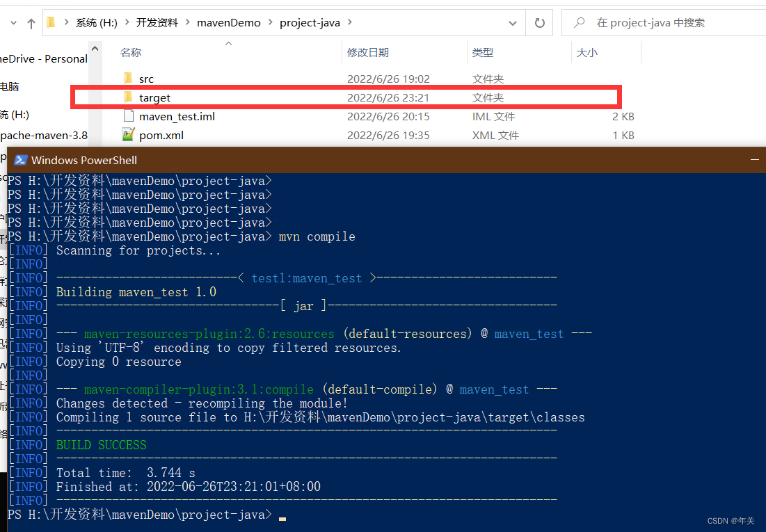Click the search magnifier icon
This screenshot has width=766, height=532.
(580, 22)
